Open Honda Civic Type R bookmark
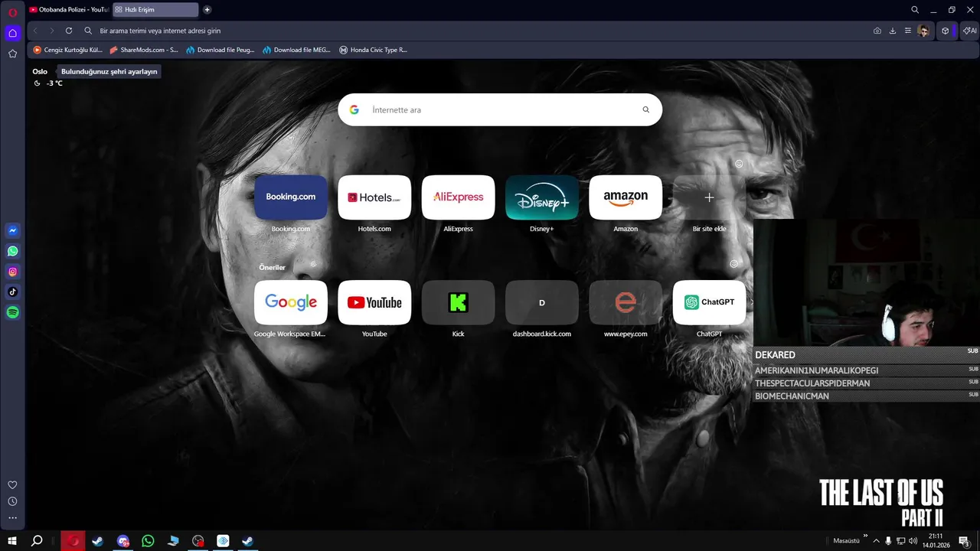The height and width of the screenshot is (551, 980). pos(374,50)
